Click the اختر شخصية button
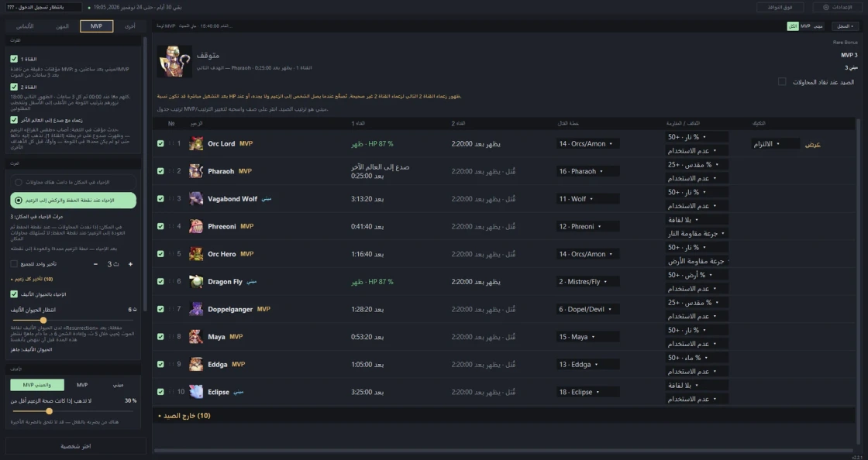This screenshot has height=460, width=868. coord(76,446)
